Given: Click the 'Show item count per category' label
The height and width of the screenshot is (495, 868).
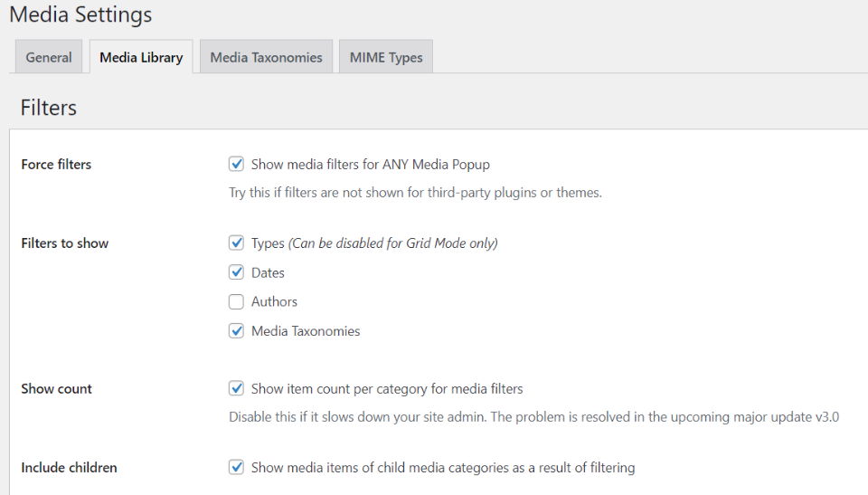Looking at the screenshot, I should (387, 389).
